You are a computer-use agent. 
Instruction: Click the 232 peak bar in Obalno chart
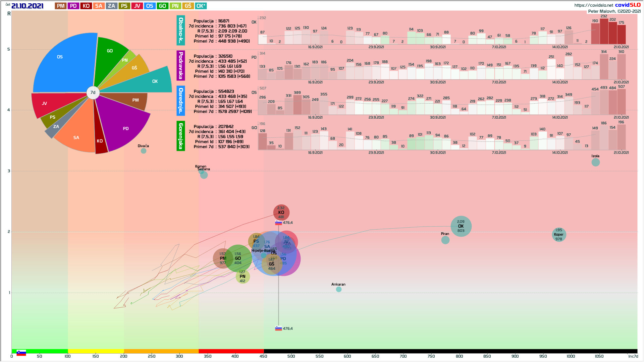click(x=604, y=32)
